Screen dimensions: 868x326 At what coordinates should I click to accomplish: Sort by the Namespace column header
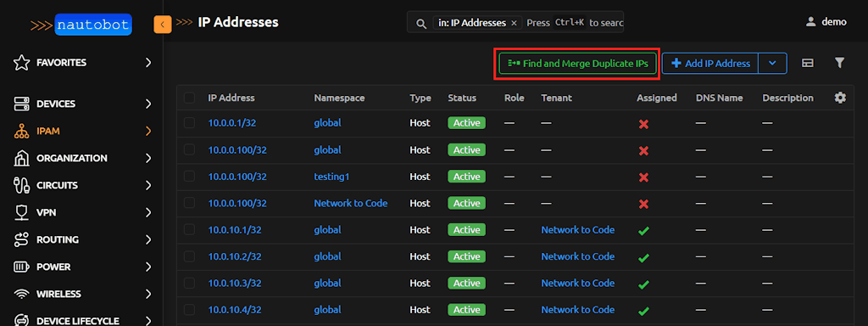click(x=339, y=98)
